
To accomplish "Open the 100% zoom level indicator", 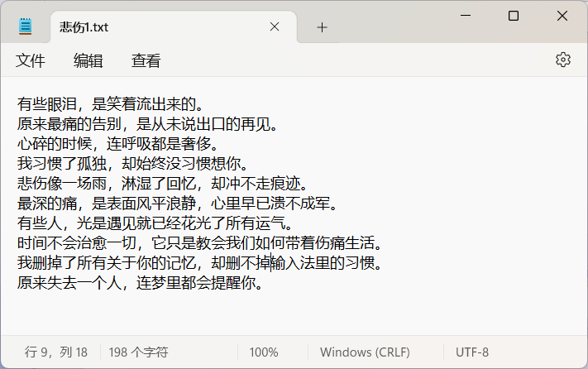I will (264, 352).
